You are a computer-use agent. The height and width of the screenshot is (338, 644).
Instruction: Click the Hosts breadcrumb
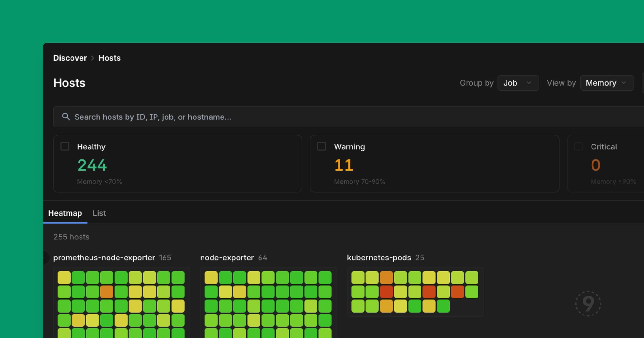(x=109, y=58)
